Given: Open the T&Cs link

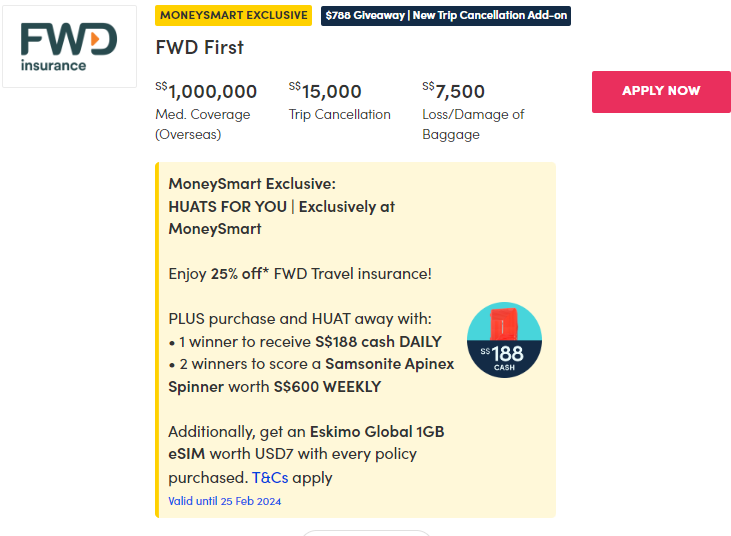Looking at the screenshot, I should 269,477.
